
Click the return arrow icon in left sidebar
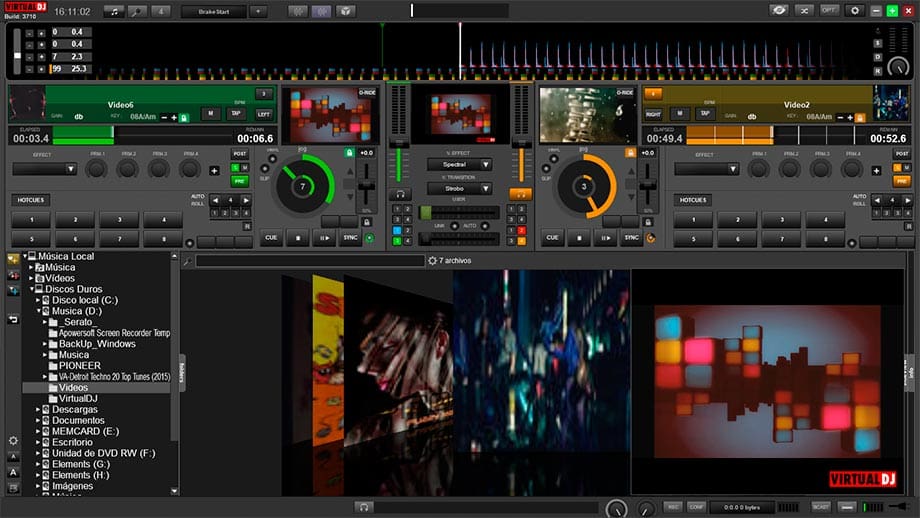click(13, 319)
